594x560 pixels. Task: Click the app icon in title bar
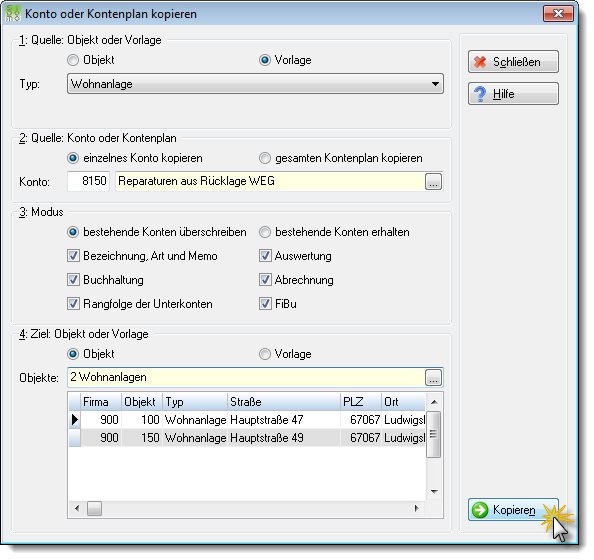pyautogui.click(x=13, y=14)
